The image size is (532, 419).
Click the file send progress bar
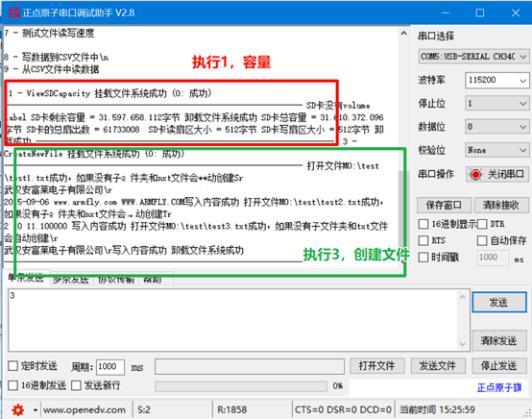(241, 386)
